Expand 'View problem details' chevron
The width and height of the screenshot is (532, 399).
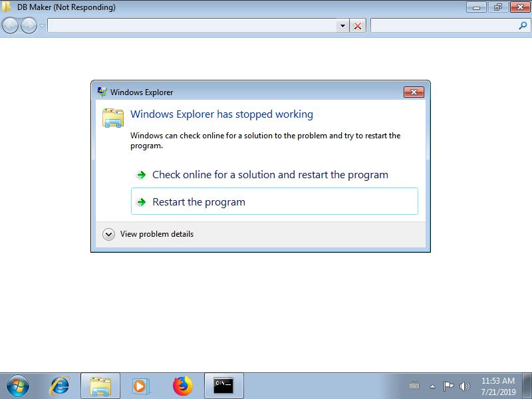(x=108, y=234)
